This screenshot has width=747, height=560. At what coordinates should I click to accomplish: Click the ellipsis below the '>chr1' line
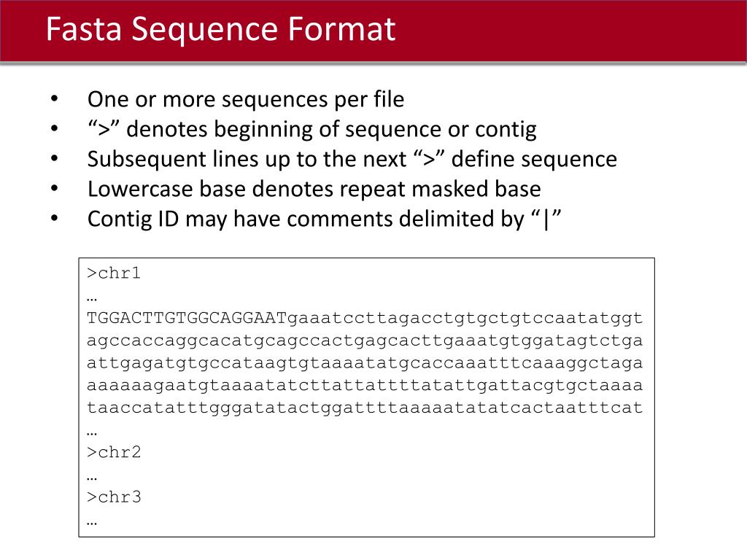92,300
